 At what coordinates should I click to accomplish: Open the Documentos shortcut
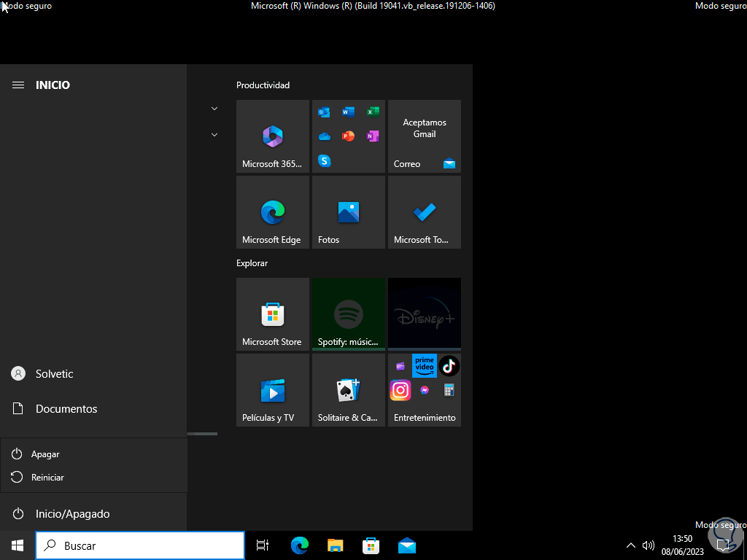coord(93,408)
